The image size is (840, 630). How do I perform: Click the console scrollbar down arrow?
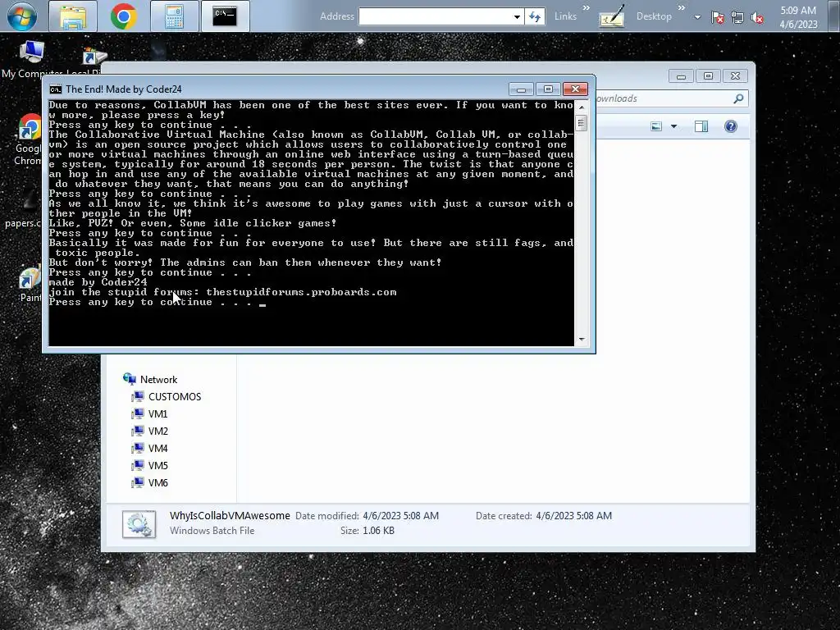[x=582, y=340]
